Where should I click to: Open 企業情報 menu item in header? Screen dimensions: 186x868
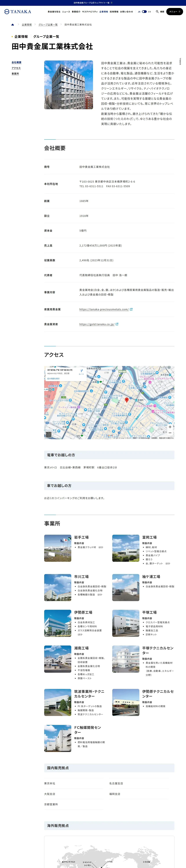104,11
